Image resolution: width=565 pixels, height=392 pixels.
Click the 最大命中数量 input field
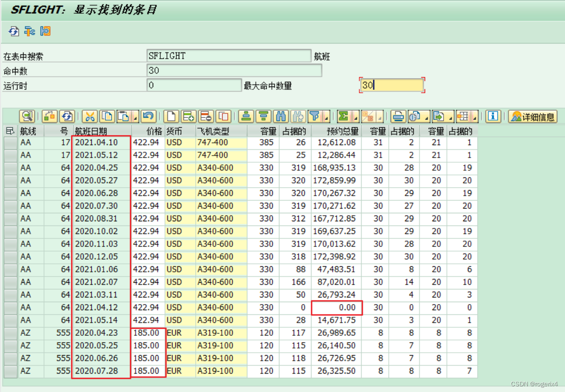[x=391, y=85]
